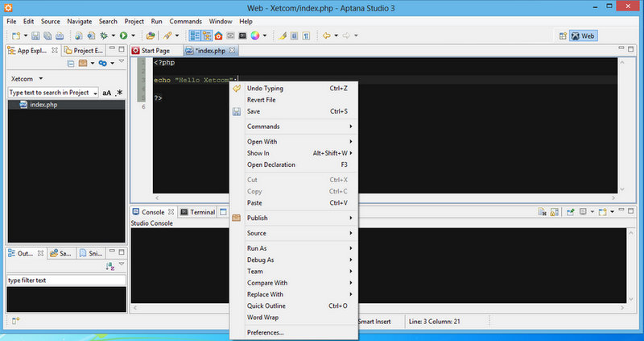This screenshot has width=644, height=341.
Task: Open dropdown arrow next to Back arrow
Action: point(336,35)
